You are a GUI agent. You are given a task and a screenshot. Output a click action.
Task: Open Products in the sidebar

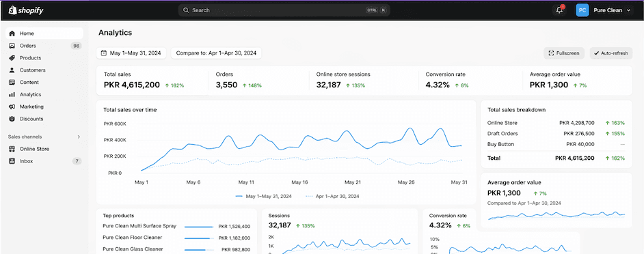(x=44, y=58)
